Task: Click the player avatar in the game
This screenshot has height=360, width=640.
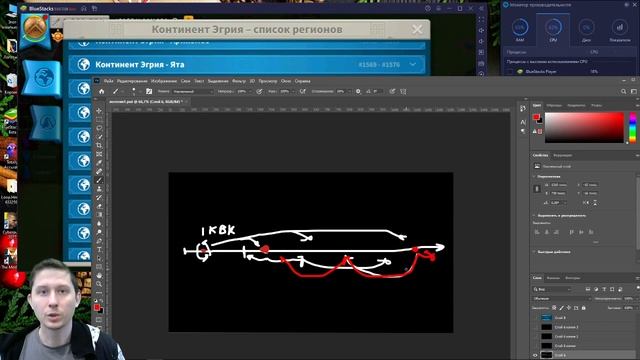Action: 35,29
